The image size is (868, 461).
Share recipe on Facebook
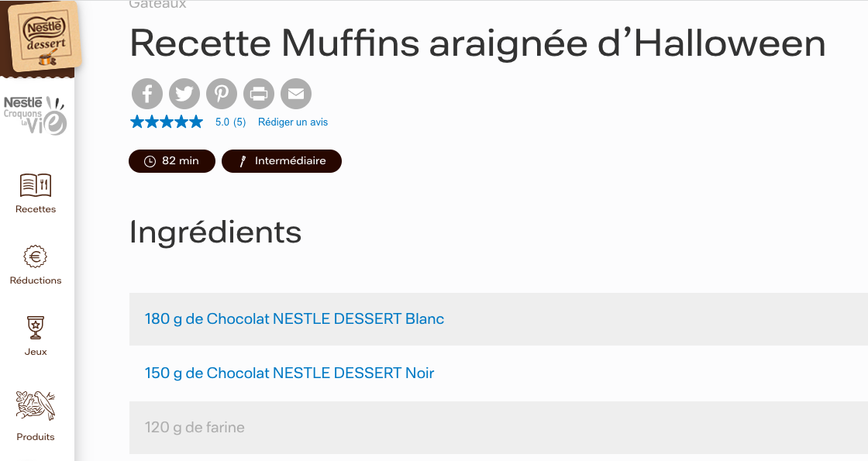[147, 94]
